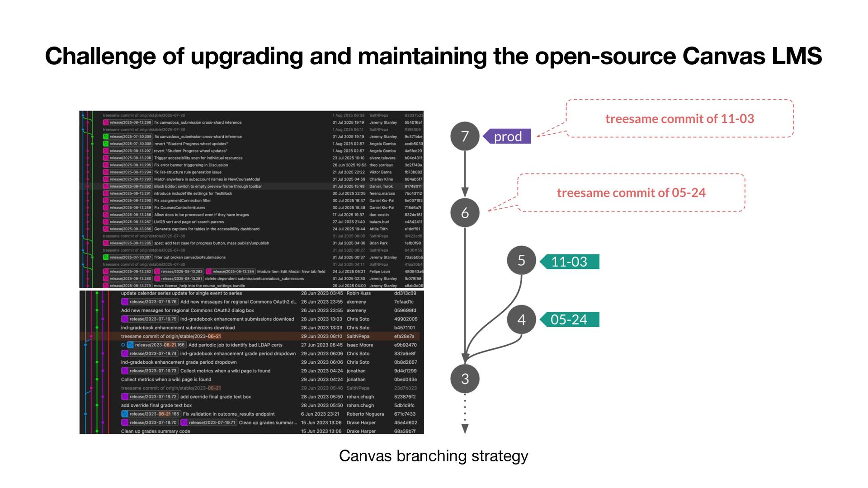Select the 'Block Editor: switch to empty preview' commit
868x488 pixels.
click(208, 186)
